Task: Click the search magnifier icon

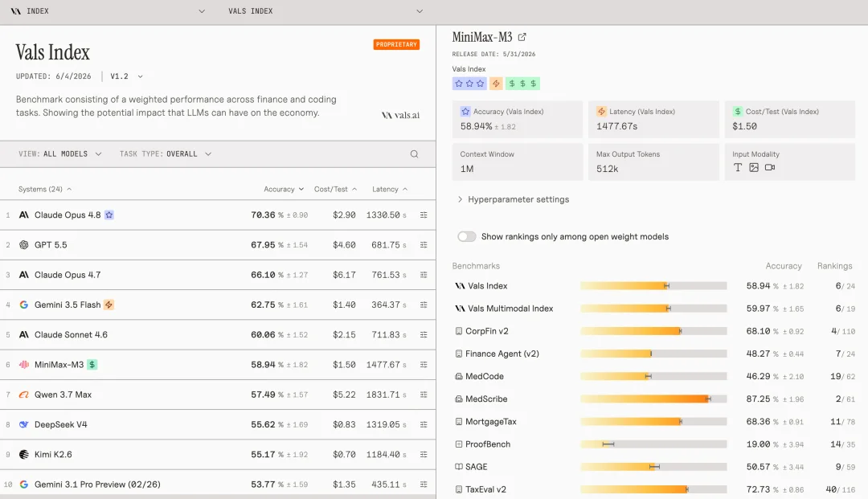Action: [414, 153]
